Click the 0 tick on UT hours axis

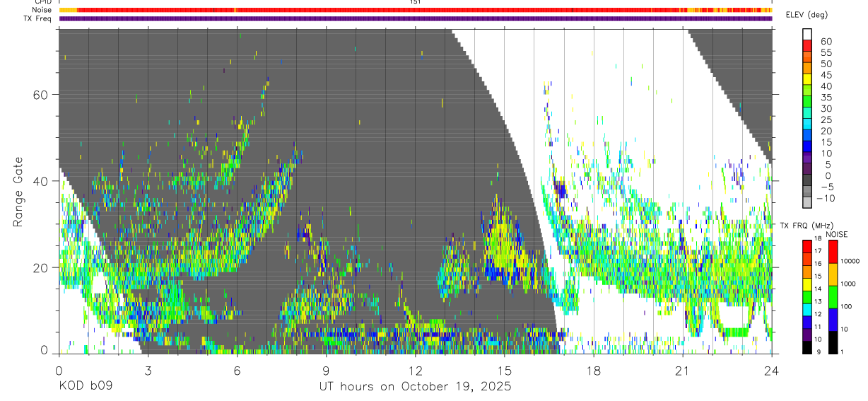[59, 370]
